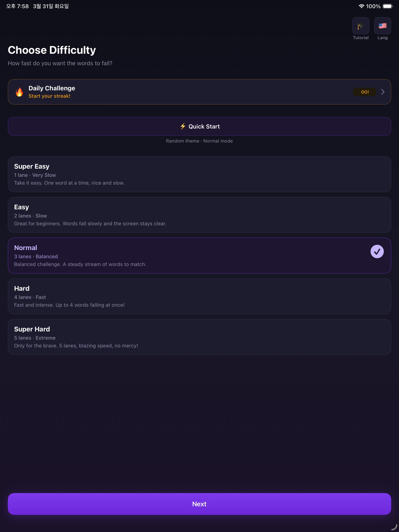Open the Tutorial graduation cap icon

[360, 26]
